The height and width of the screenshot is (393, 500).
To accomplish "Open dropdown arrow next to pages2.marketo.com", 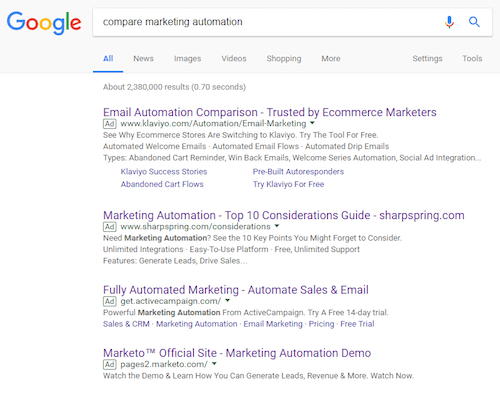I will [214, 363].
